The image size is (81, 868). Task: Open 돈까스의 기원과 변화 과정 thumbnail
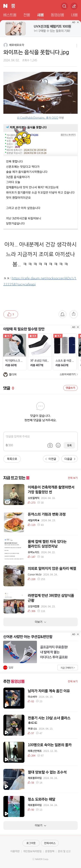click(14, 522)
